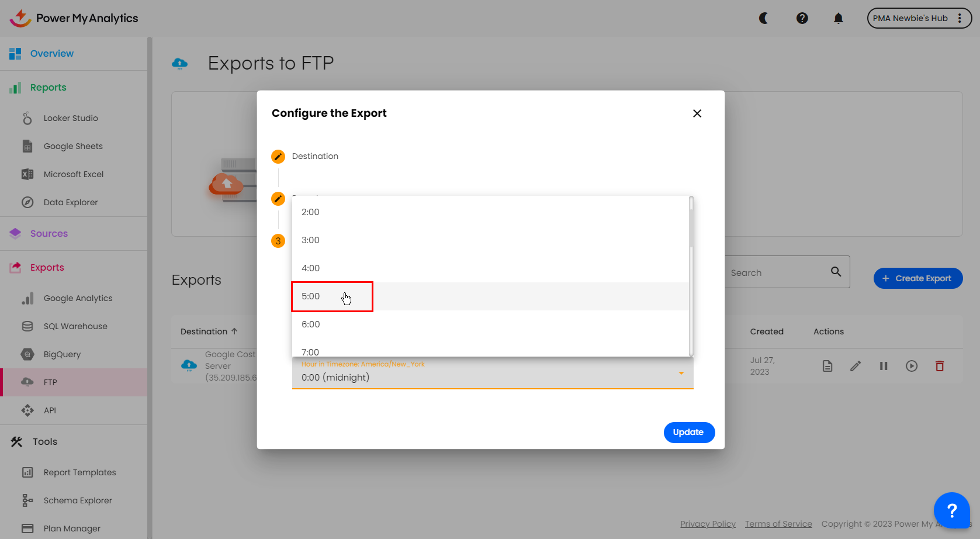Select 5:00 from the hour list
The image size is (980, 539).
pyautogui.click(x=311, y=296)
